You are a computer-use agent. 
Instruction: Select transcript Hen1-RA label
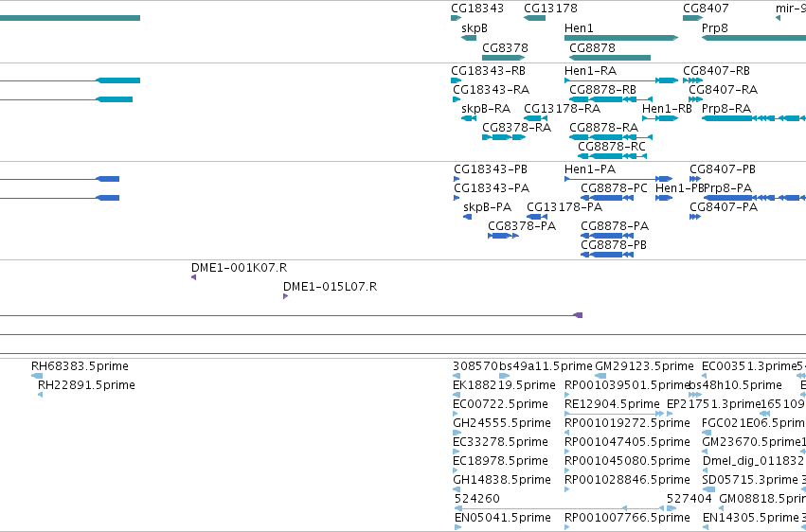[x=590, y=70]
